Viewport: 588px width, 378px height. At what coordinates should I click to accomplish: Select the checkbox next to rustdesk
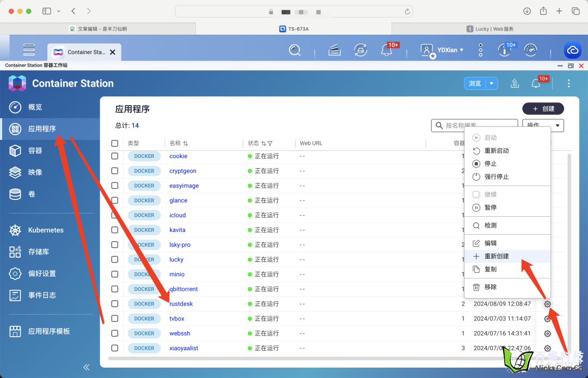click(115, 304)
